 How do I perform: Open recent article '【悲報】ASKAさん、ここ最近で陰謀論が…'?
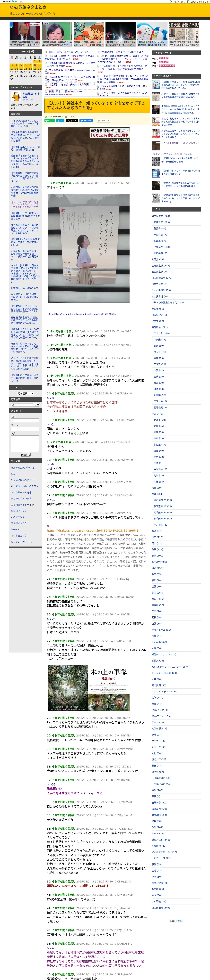click(x=25, y=148)
